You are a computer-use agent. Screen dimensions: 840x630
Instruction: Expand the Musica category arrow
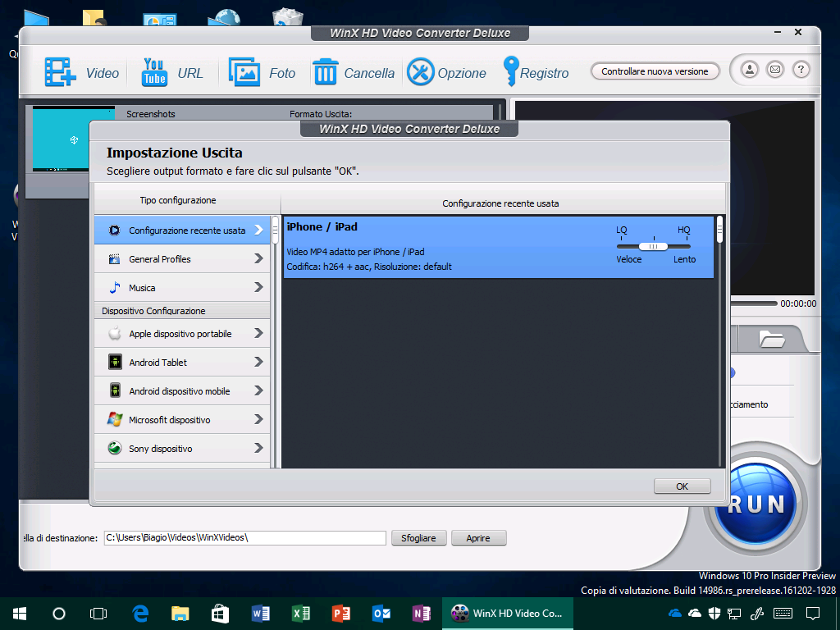pos(258,288)
